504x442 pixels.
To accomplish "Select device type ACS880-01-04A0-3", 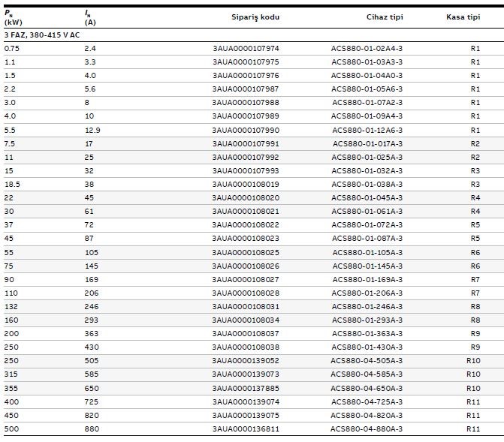I will coord(367,76).
